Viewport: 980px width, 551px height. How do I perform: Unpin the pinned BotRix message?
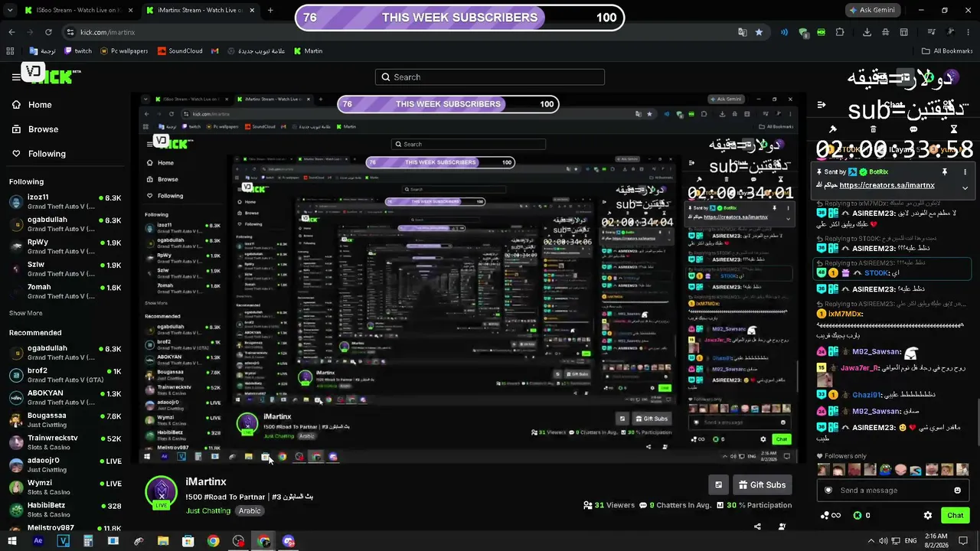coord(945,172)
